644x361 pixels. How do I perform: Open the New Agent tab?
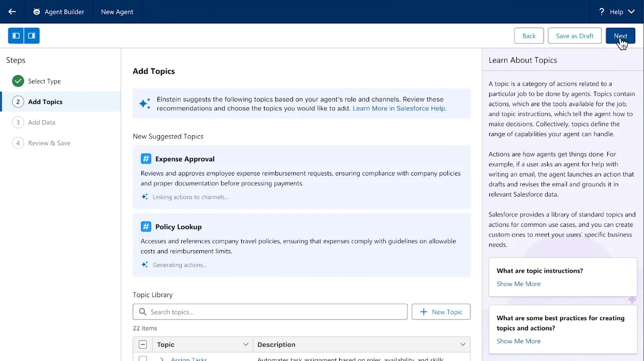117,11
